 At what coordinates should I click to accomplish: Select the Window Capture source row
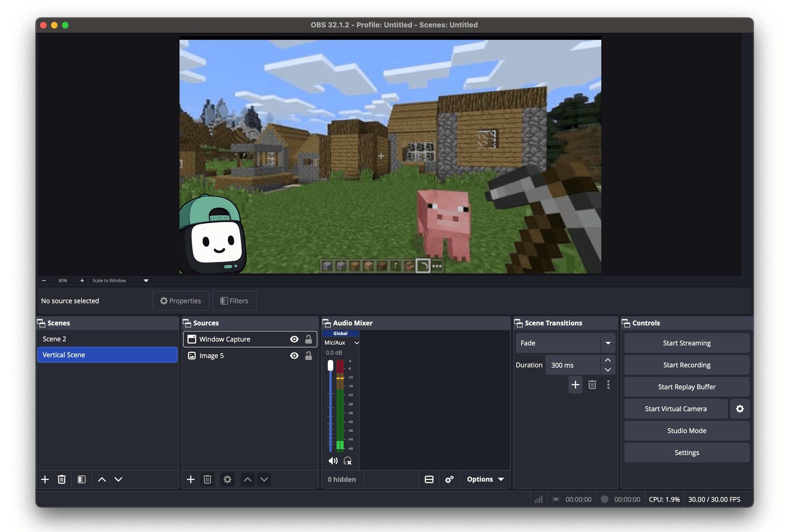[250, 339]
